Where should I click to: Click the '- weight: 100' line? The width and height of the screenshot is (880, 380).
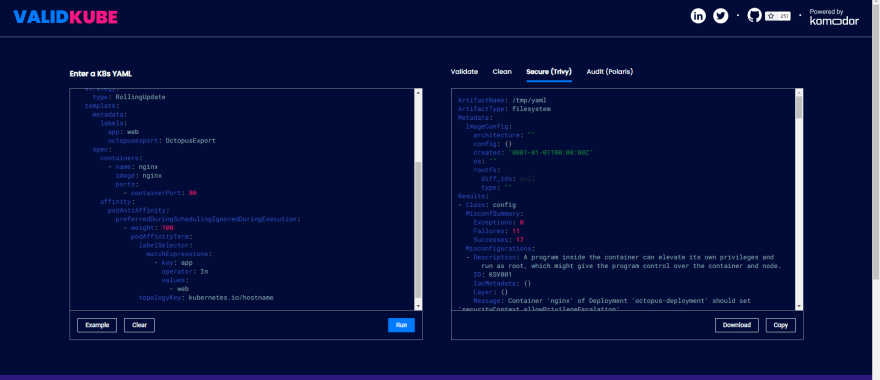148,227
